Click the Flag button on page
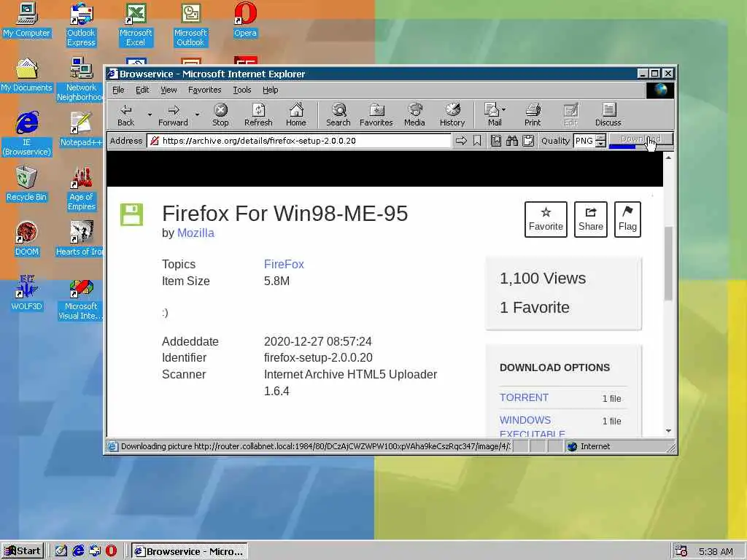The image size is (747, 560). coord(627,219)
